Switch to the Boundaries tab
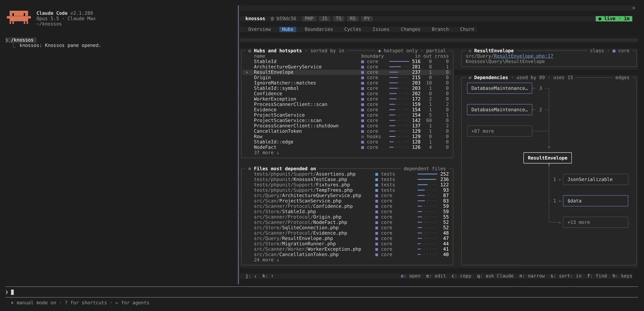Image resolution: width=644 pixels, height=311 pixels. tap(319, 29)
